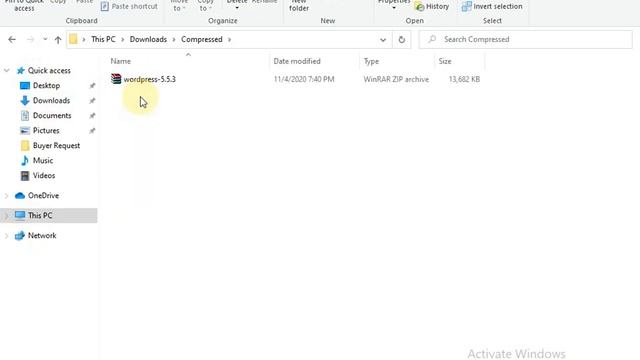The image size is (640, 360).
Task: Expand the chevron after Downloads breadcrumb
Action: pos(174,40)
